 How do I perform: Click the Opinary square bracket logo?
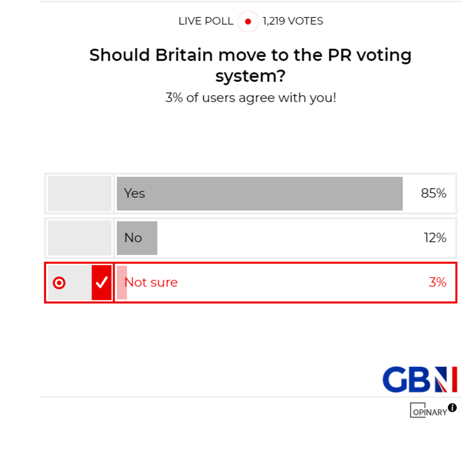click(x=418, y=411)
